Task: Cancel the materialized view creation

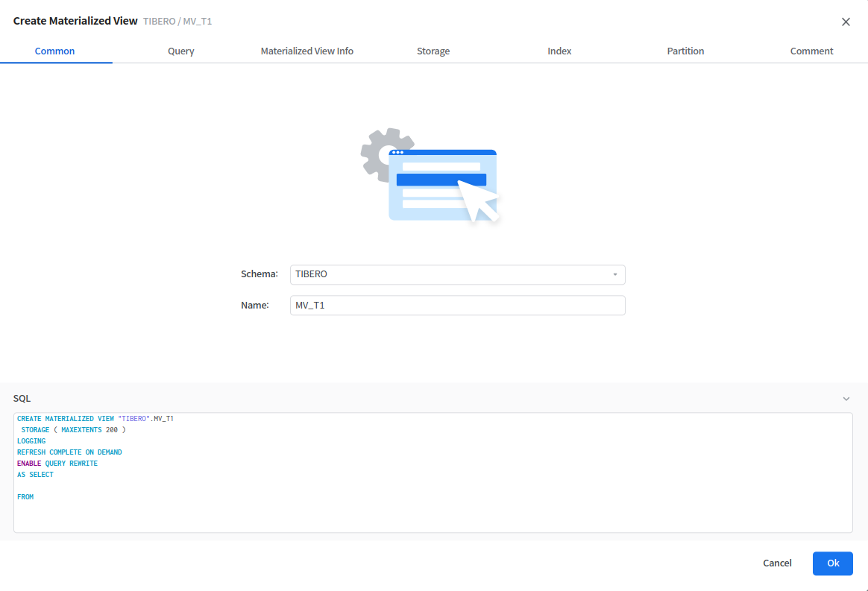Action: (777, 563)
